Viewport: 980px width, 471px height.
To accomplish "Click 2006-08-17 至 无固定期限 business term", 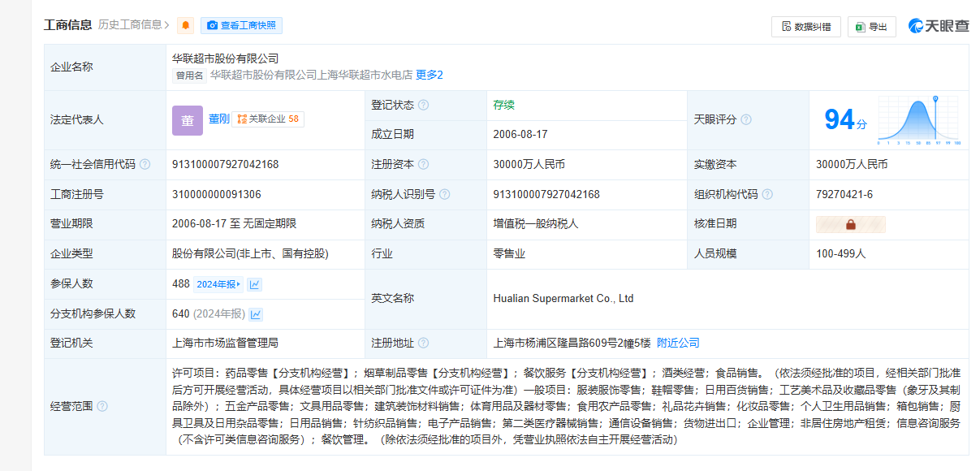I will [x=234, y=223].
